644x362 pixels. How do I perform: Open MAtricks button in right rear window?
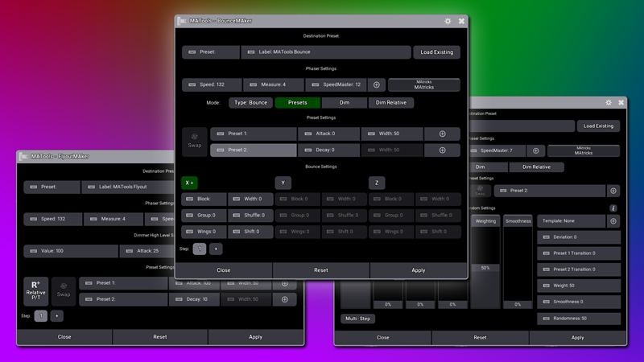coord(583,150)
